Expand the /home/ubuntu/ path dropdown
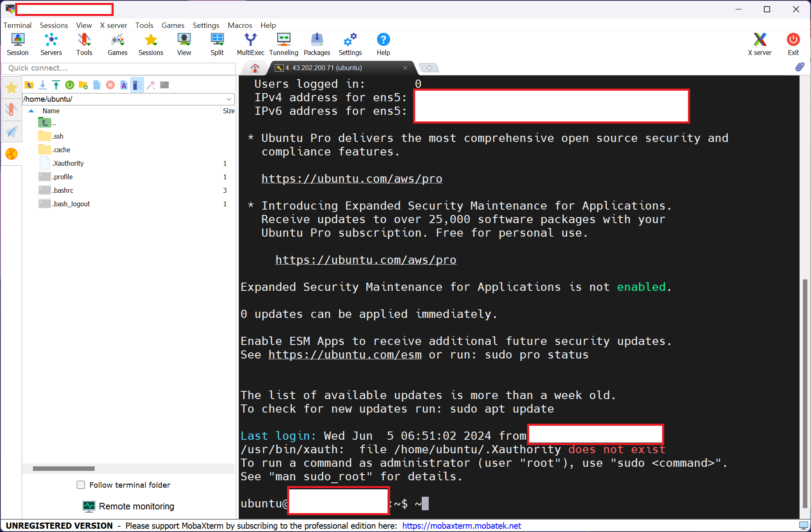 point(229,99)
